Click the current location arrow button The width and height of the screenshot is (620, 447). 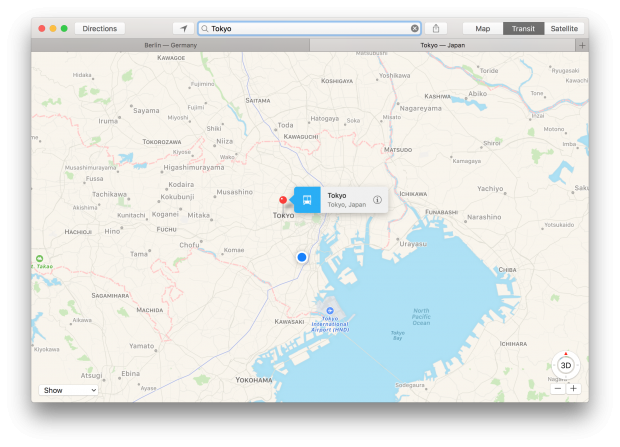click(x=183, y=28)
